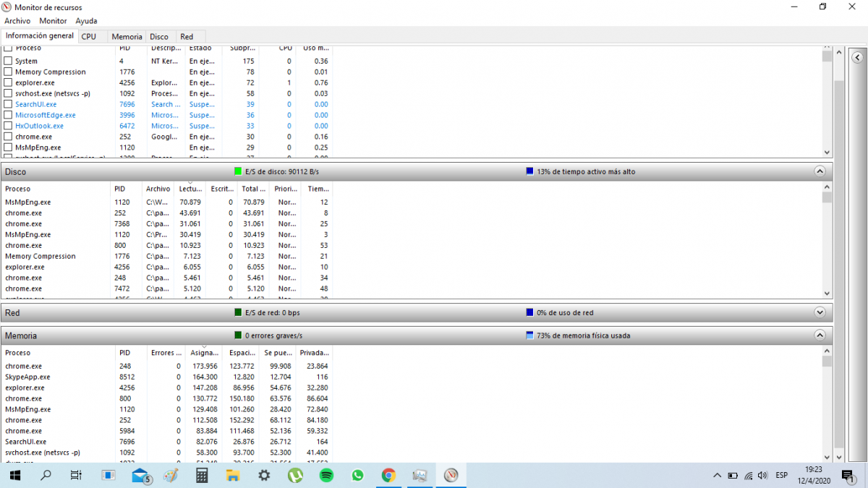This screenshot has width=868, height=488.
Task: Open Settings gear in taskbar
Action: point(264,475)
